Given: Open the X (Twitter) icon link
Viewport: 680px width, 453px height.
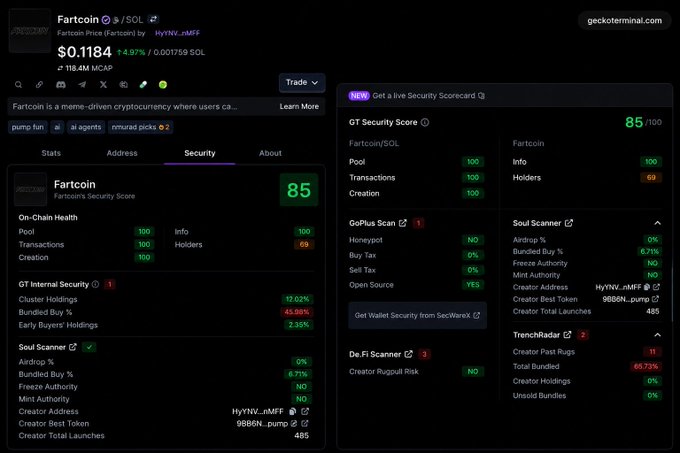Looking at the screenshot, I should coord(103,85).
